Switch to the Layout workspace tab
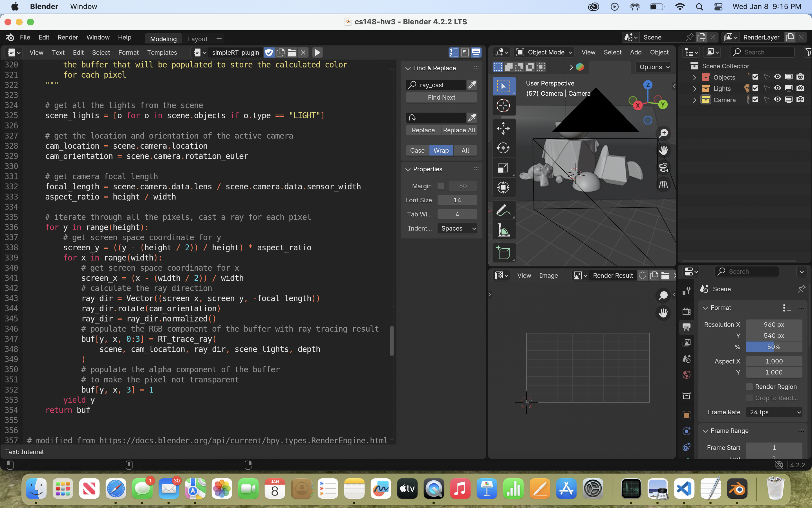812x508 pixels. 198,39
